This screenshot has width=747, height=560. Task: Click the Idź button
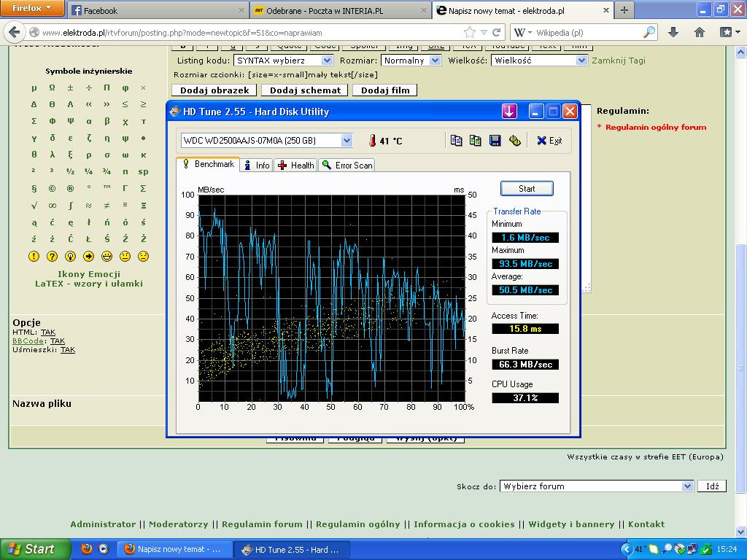[x=712, y=486]
